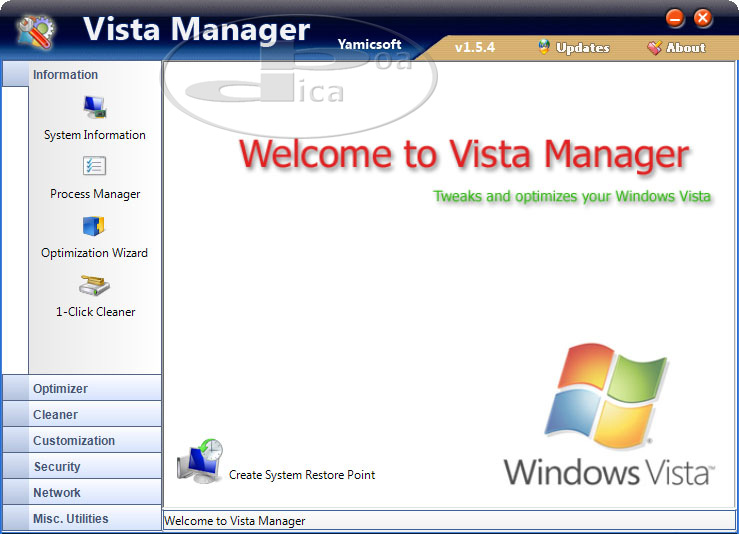This screenshot has width=739, height=534.
Task: Close the Vista Manager window
Action: point(703,18)
